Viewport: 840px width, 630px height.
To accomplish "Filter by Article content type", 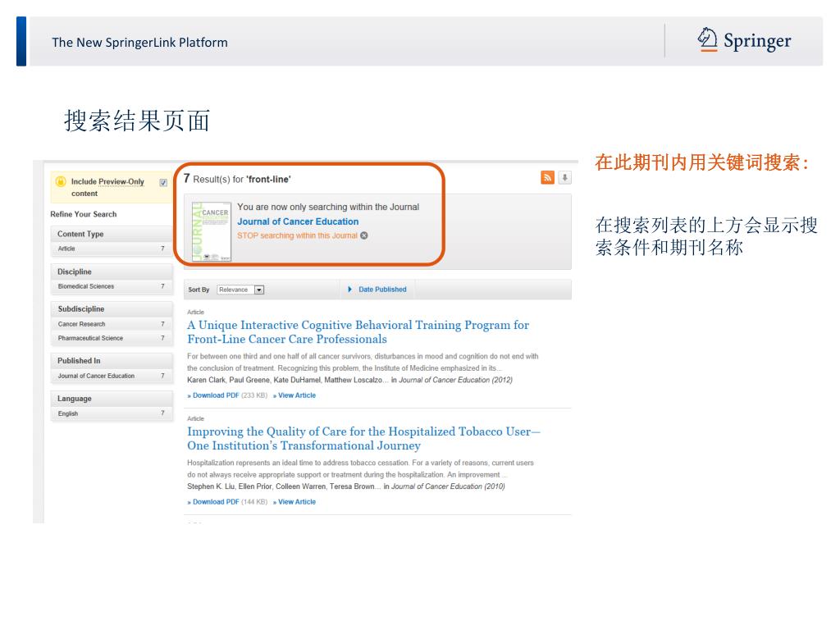I will [x=112, y=249].
